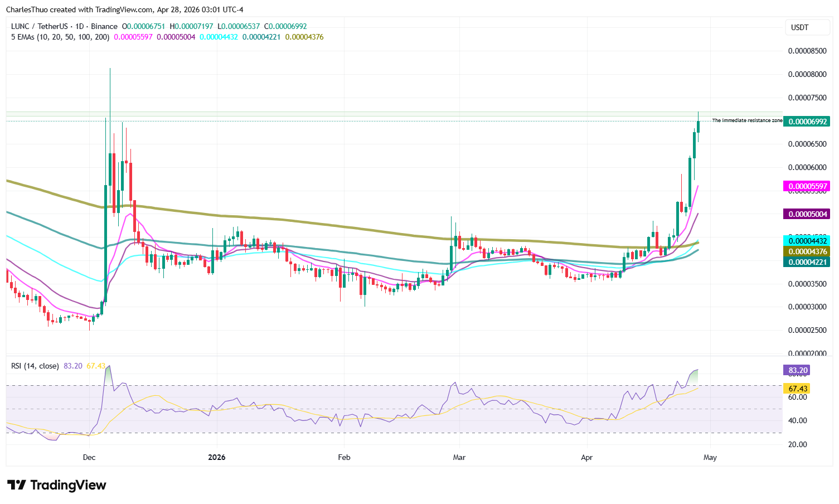Screen dimensions: 839x504
Task: Click the teal 0.00004221 EMA price tag
Action: click(x=806, y=262)
